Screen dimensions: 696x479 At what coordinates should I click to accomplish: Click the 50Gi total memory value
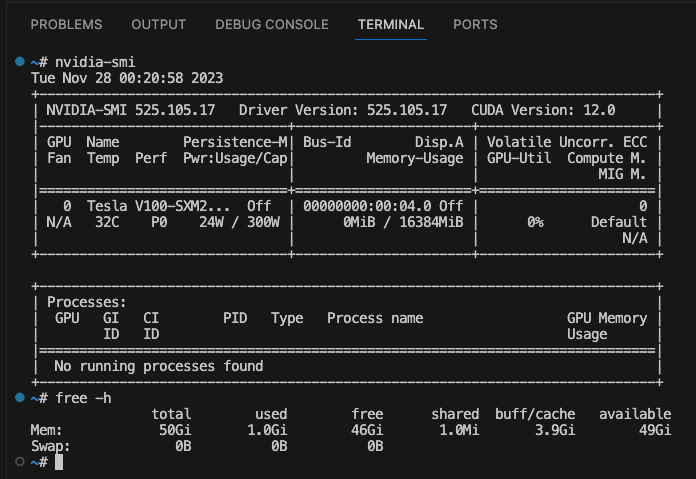coord(175,430)
